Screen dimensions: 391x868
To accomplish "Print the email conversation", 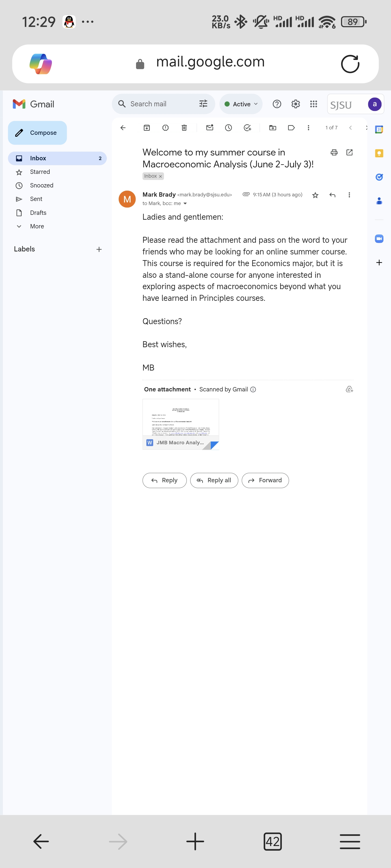I will click(x=334, y=152).
